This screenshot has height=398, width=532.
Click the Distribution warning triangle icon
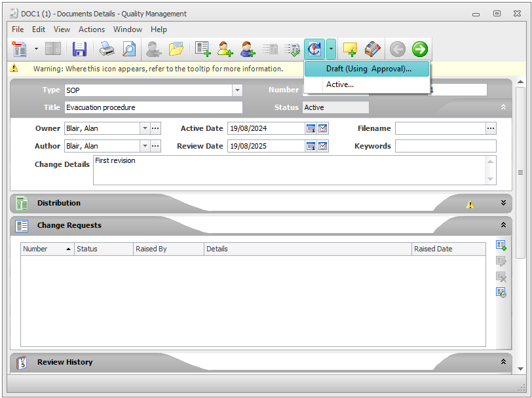[x=470, y=204]
